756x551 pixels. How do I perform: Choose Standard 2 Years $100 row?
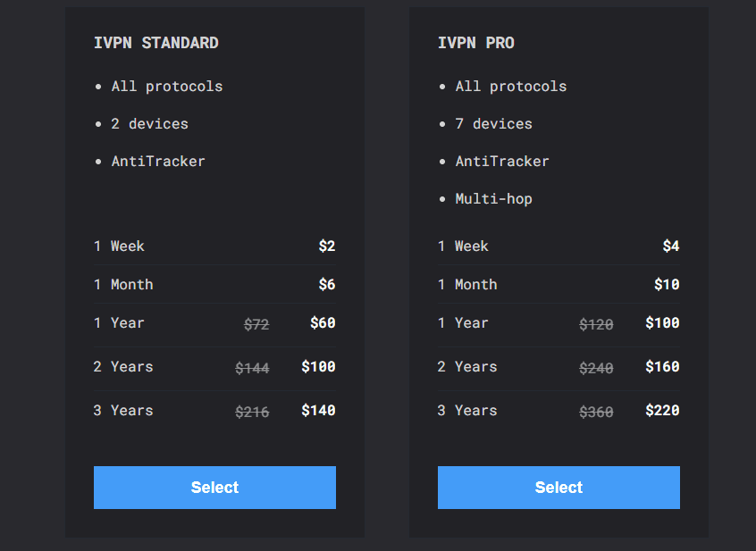coord(214,367)
